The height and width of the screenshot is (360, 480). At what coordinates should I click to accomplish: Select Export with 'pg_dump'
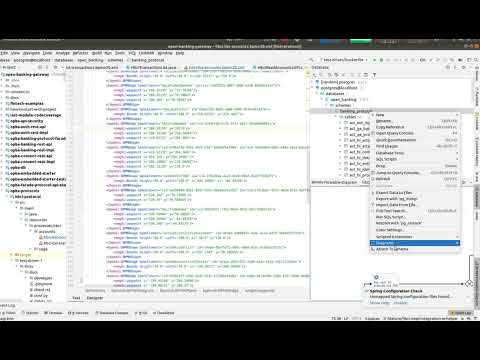pyautogui.click(x=415, y=199)
